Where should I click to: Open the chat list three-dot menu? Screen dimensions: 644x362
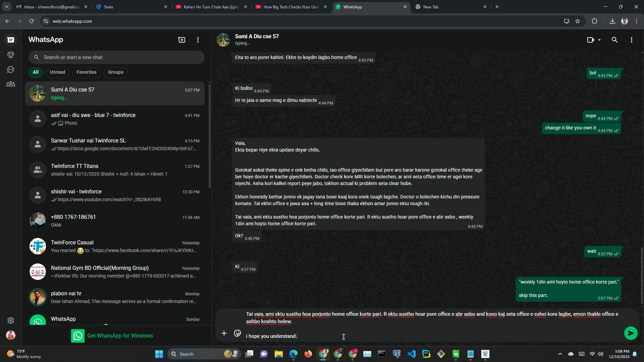pos(198,40)
